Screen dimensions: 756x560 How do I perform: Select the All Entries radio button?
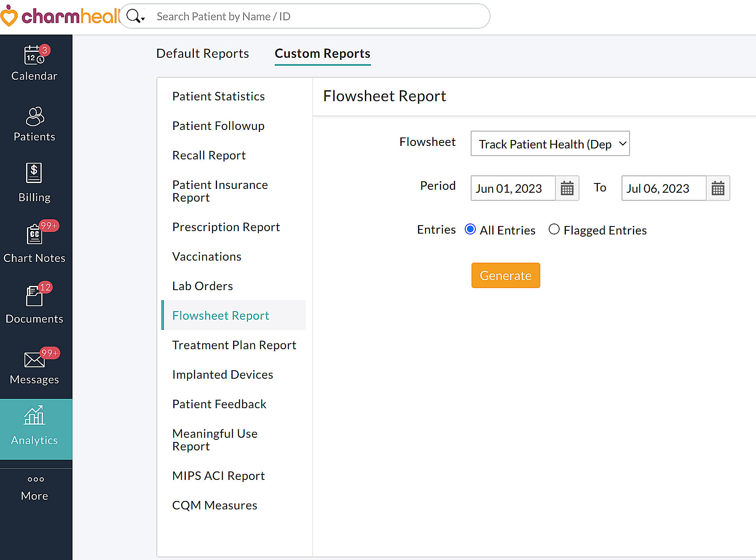pos(470,229)
